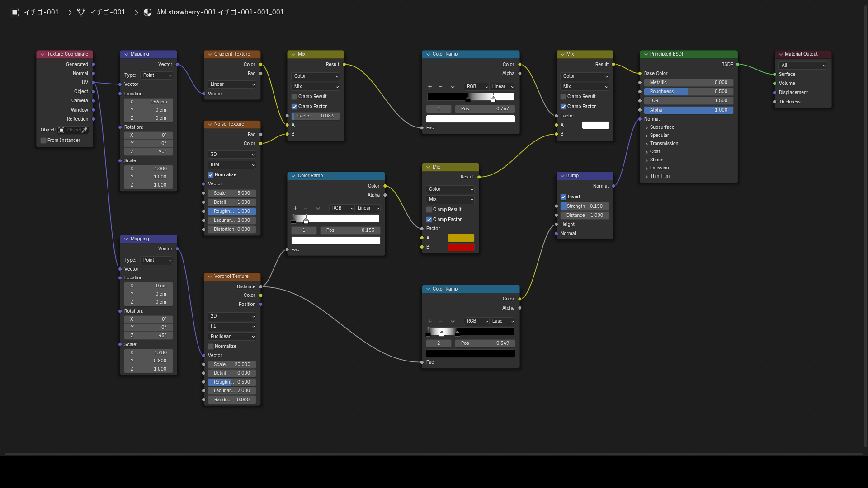This screenshot has height=488, width=868.
Task: Click the material sphere icon in the breadcrumb
Action: (x=147, y=12)
